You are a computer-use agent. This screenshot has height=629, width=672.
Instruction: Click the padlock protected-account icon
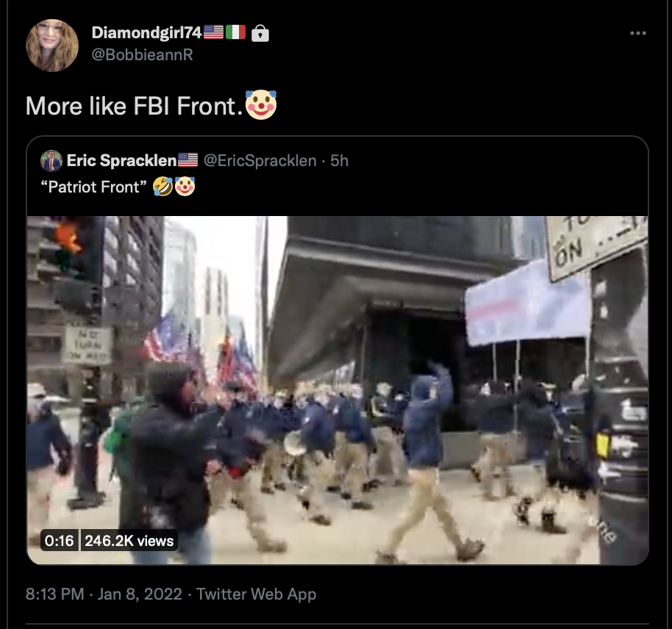pos(260,32)
